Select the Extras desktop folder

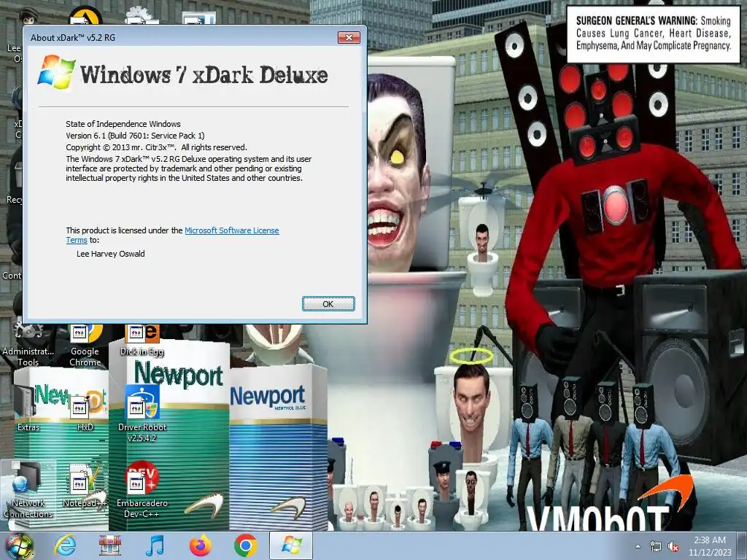[x=28, y=408]
